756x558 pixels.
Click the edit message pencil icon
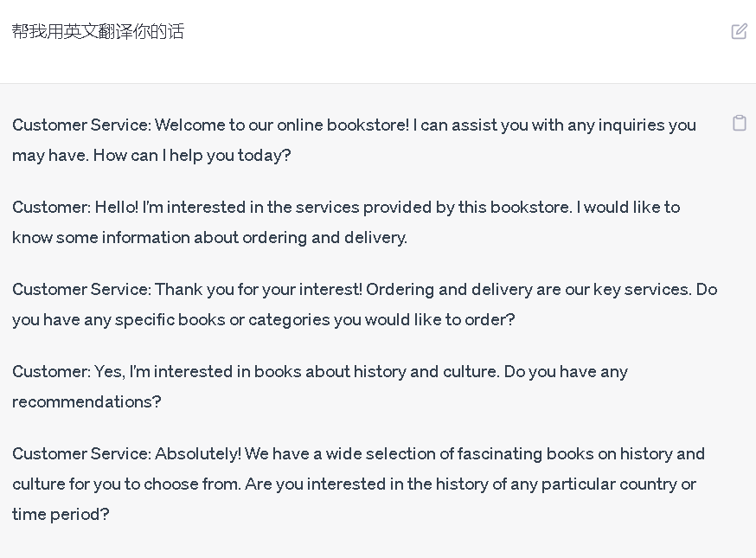coord(739,31)
